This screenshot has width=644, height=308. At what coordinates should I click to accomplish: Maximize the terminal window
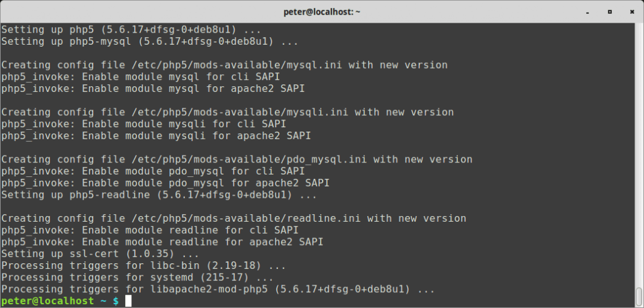(610, 12)
